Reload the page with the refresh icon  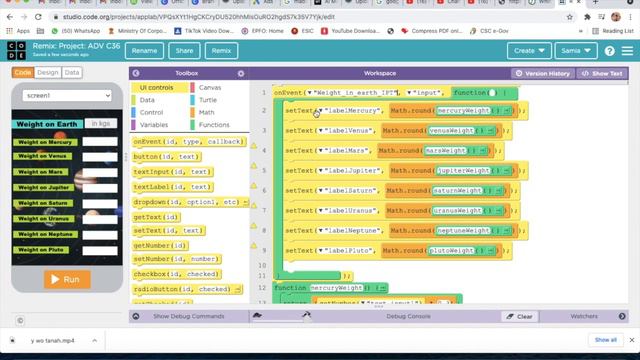(x=38, y=17)
